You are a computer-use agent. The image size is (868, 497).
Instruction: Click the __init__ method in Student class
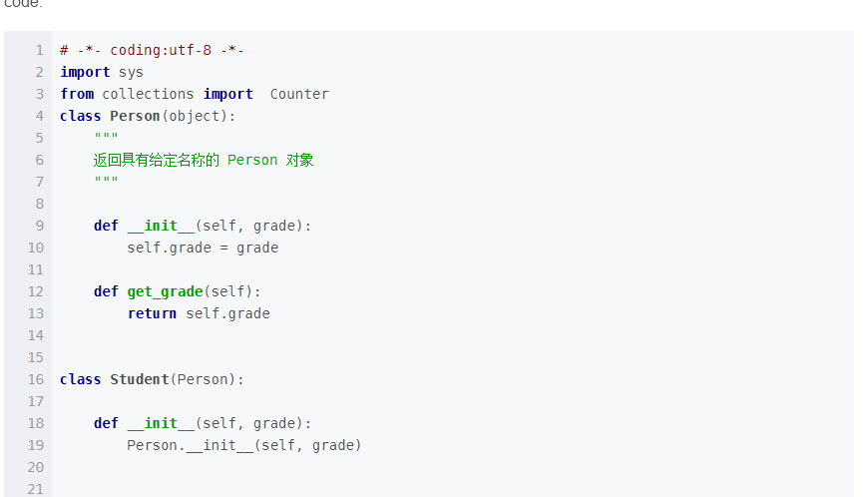tap(161, 423)
